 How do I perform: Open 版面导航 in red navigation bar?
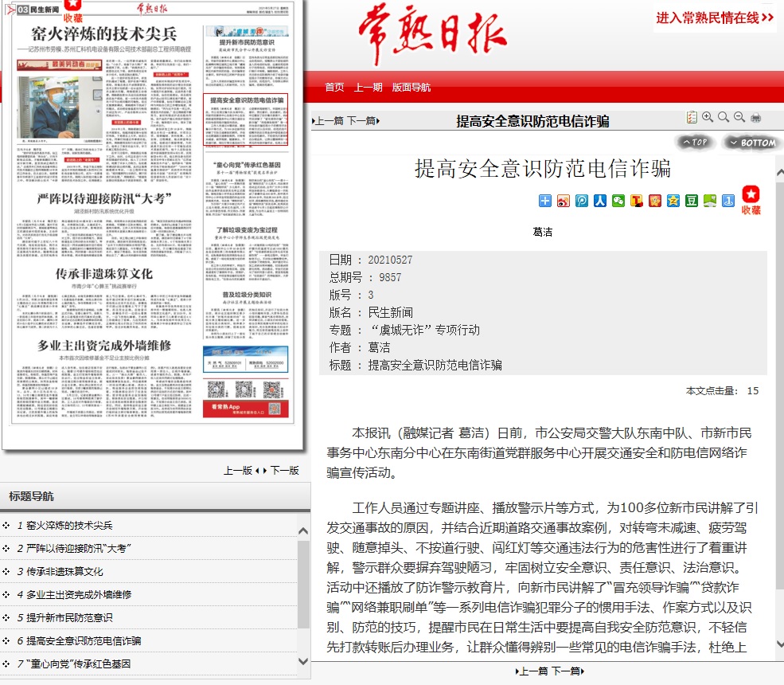tap(411, 88)
